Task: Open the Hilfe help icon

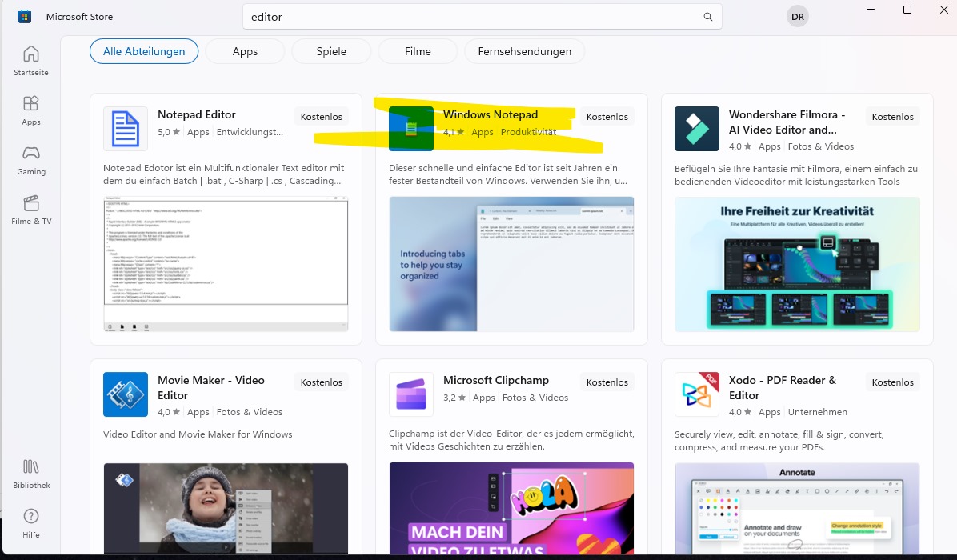Action: (31, 523)
